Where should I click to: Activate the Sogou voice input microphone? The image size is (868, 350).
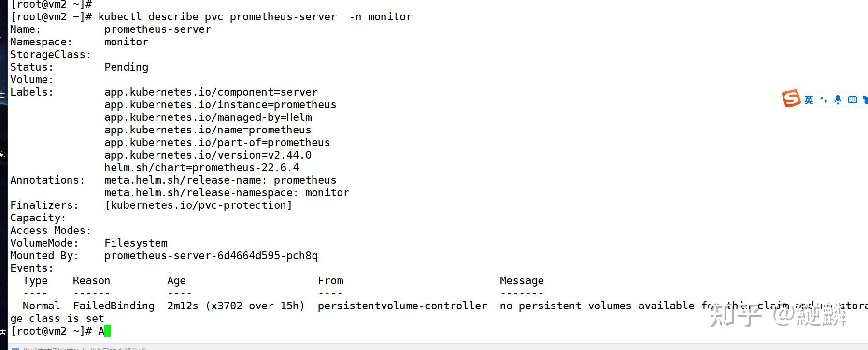tap(838, 100)
